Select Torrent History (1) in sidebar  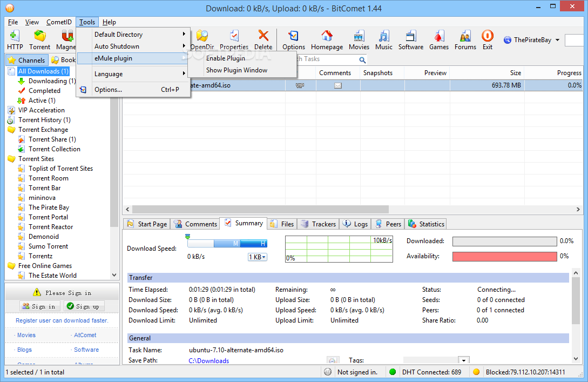[x=44, y=120]
